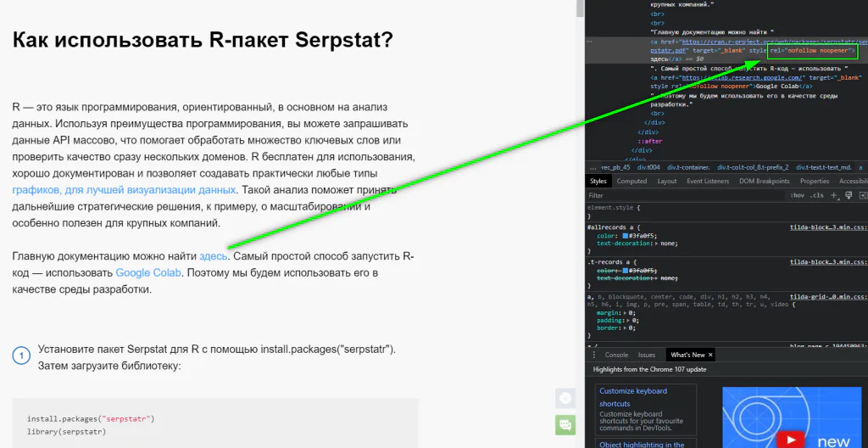Click the element.style rule block

click(x=726, y=211)
